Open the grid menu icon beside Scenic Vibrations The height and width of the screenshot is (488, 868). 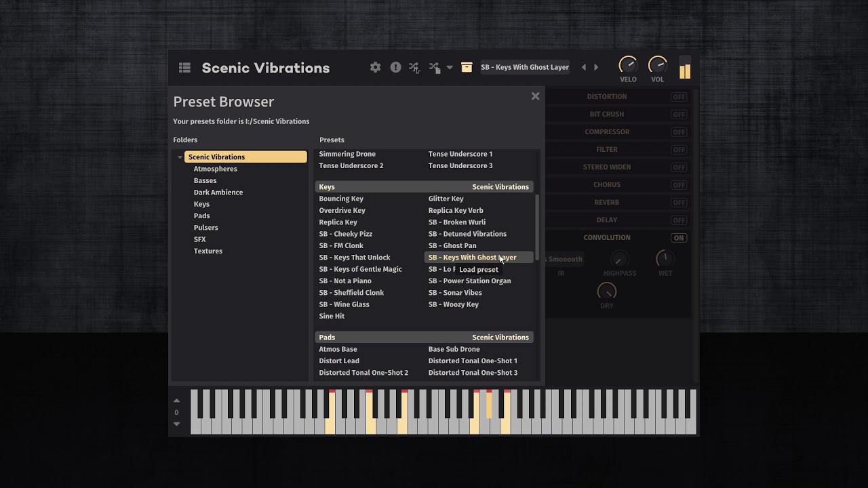click(x=184, y=68)
